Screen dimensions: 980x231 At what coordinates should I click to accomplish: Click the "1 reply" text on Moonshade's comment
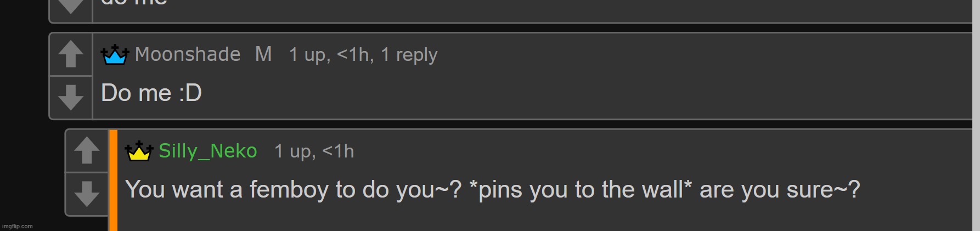pyautogui.click(x=409, y=55)
